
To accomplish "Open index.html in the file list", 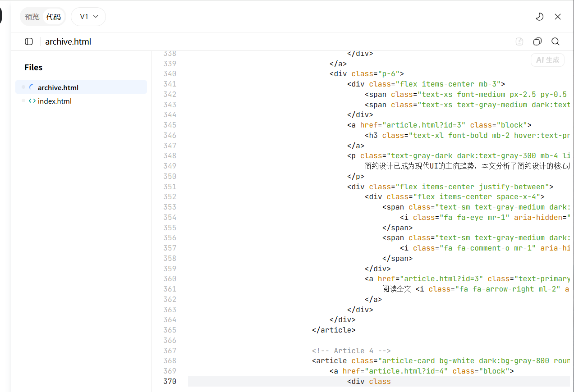I will coord(55,101).
